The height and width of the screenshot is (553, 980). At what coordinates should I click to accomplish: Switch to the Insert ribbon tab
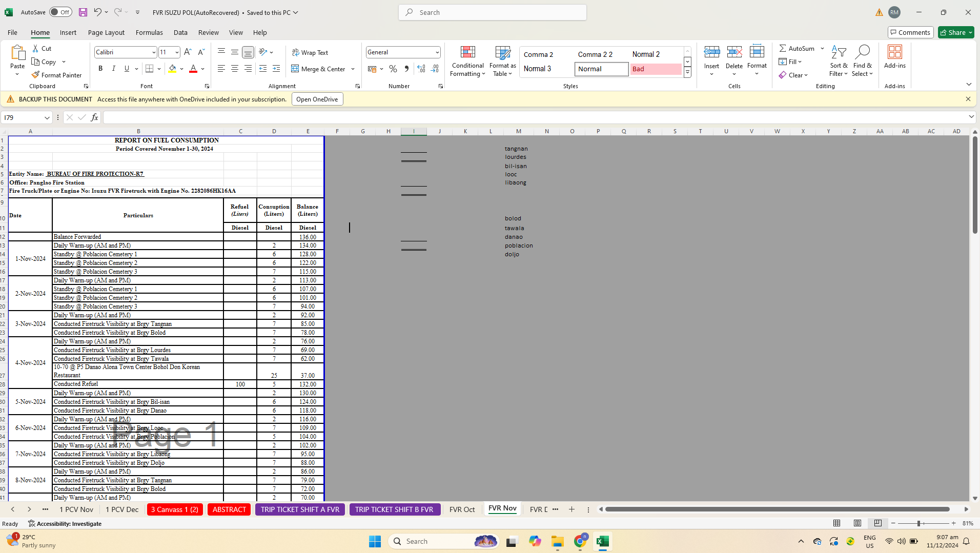(x=68, y=32)
